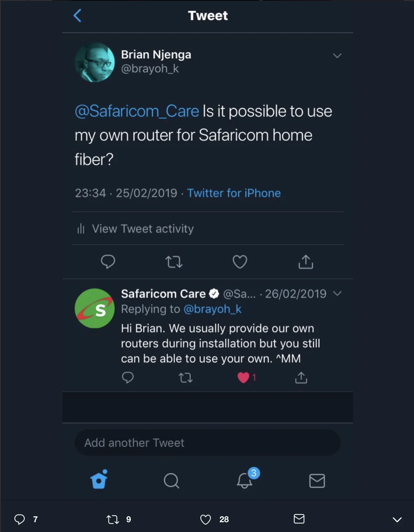Viewport: 414px width, 532px height.
Task: Share Brian Njenga's tweet
Action: click(x=306, y=262)
